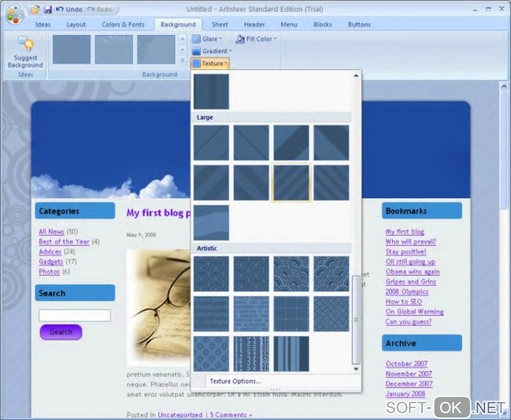Viewport: 511px width, 420px height.
Task: Click the save floppy disk icon
Action: coord(48,9)
